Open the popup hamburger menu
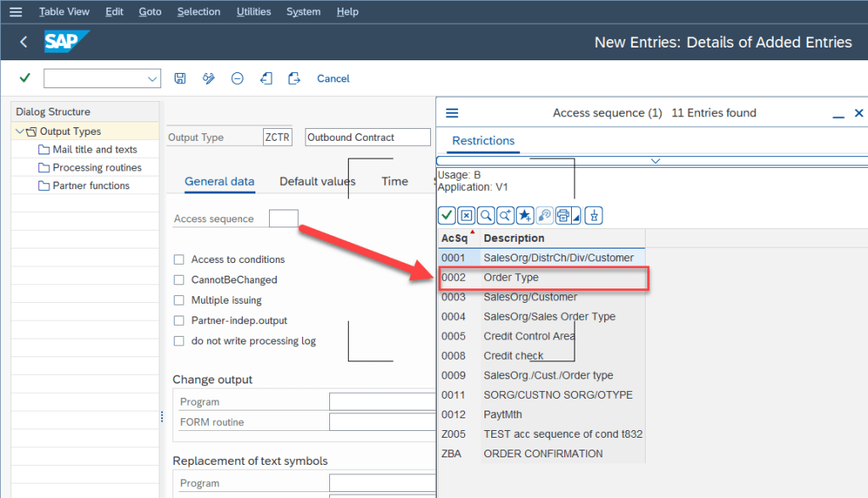This screenshot has height=498, width=868. coord(451,113)
